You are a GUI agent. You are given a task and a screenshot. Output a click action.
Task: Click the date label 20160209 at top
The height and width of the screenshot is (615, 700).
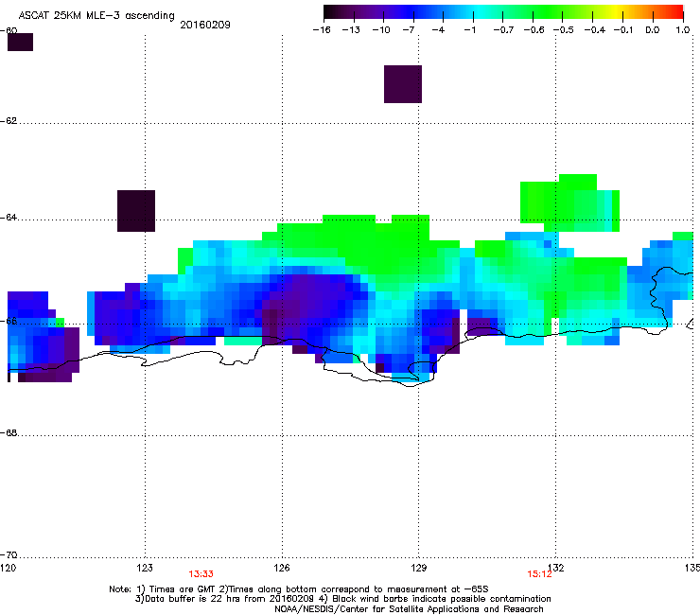tap(205, 25)
